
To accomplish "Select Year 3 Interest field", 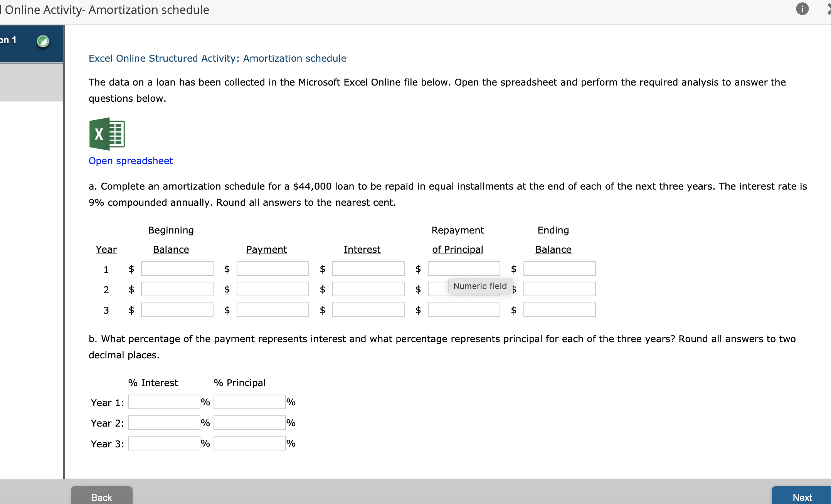I will tap(368, 310).
